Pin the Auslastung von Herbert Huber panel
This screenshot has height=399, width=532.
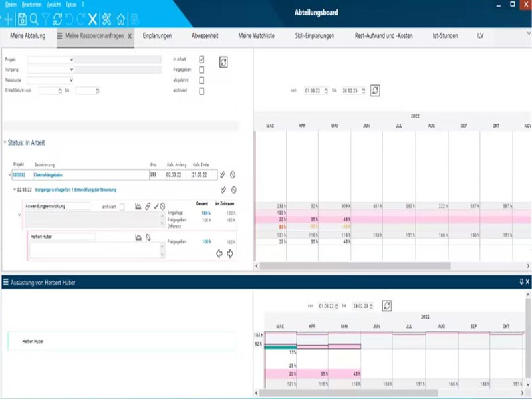(x=521, y=281)
